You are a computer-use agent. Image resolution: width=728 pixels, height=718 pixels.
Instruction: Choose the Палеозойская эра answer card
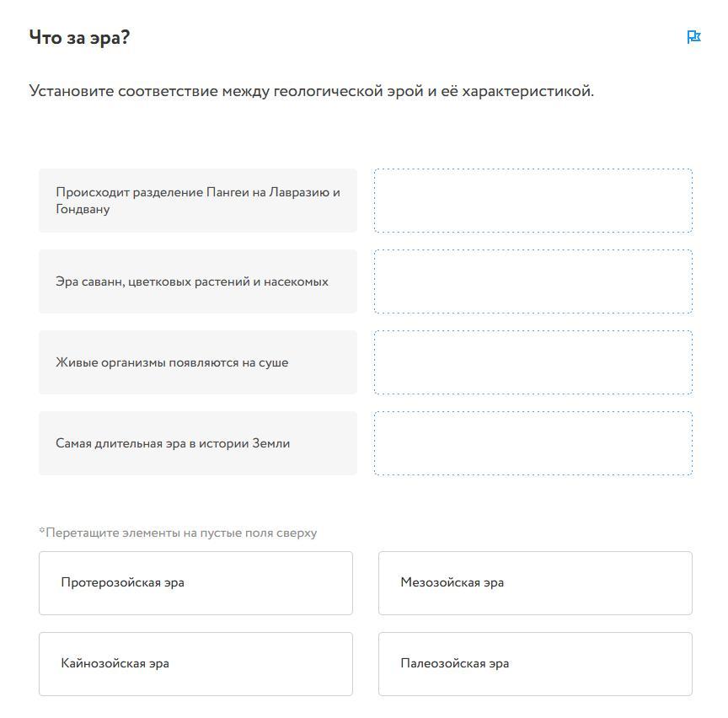[x=535, y=663]
